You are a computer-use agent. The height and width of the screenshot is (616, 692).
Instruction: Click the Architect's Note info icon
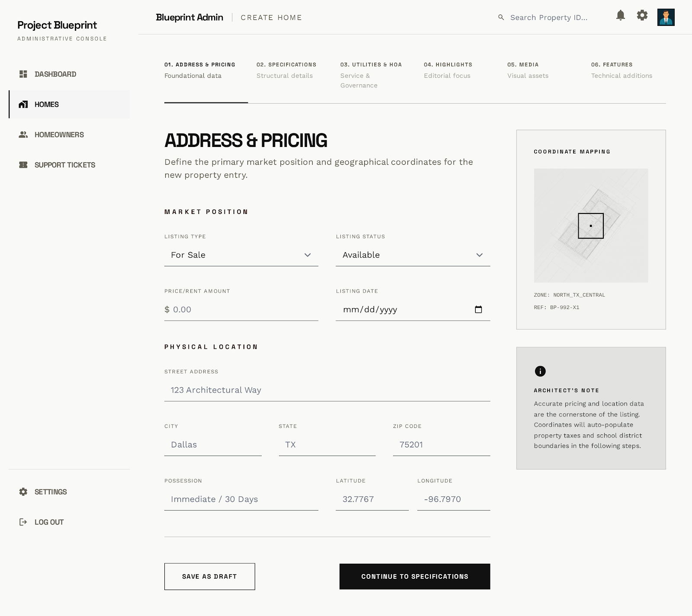(540, 371)
